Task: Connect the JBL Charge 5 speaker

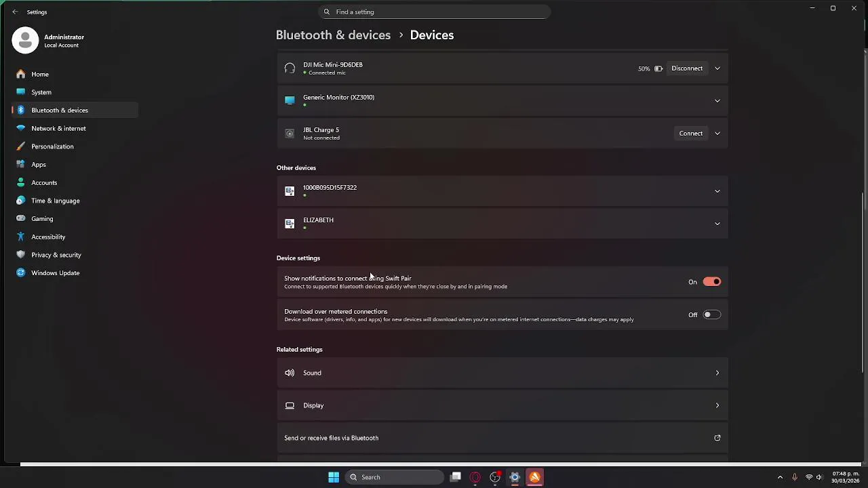Action: (691, 134)
